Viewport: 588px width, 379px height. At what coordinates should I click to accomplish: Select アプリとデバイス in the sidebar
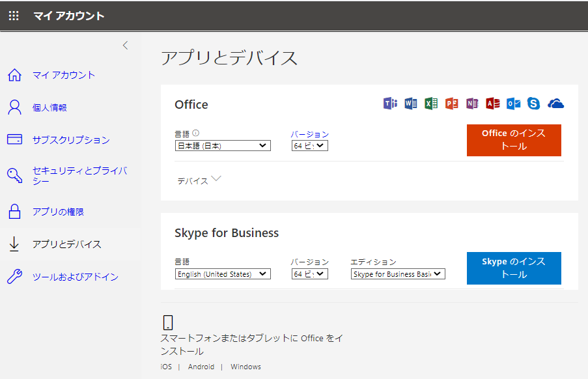point(67,244)
